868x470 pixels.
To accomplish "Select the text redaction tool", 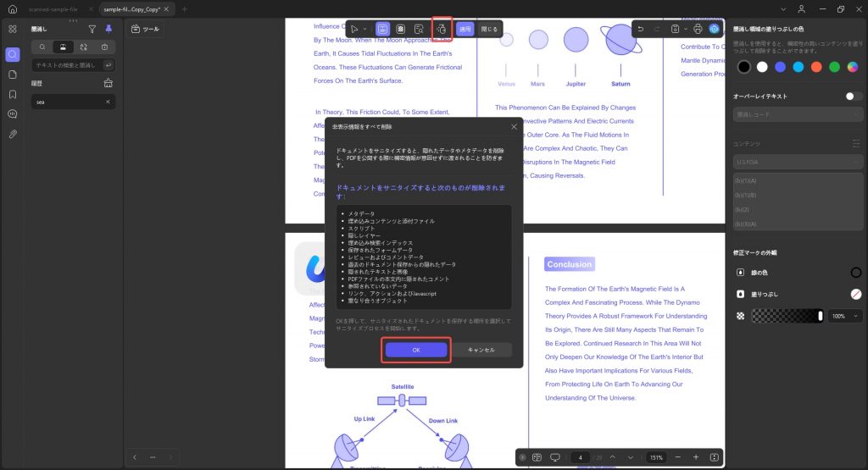I will click(382, 29).
